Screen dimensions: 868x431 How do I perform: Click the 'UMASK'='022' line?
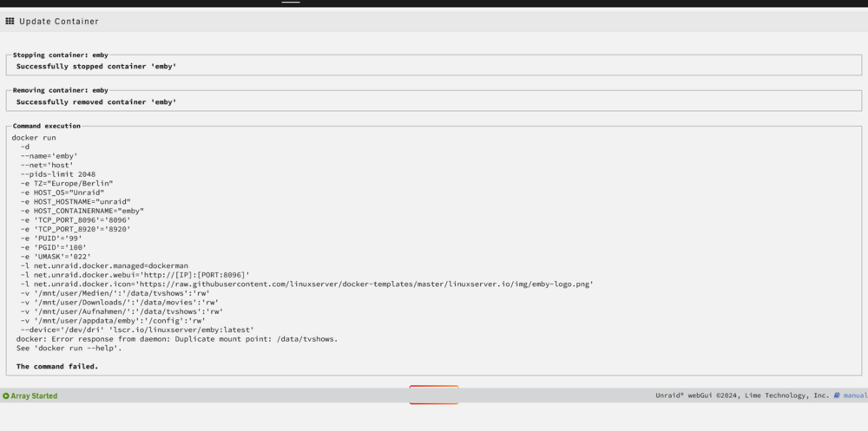point(56,256)
